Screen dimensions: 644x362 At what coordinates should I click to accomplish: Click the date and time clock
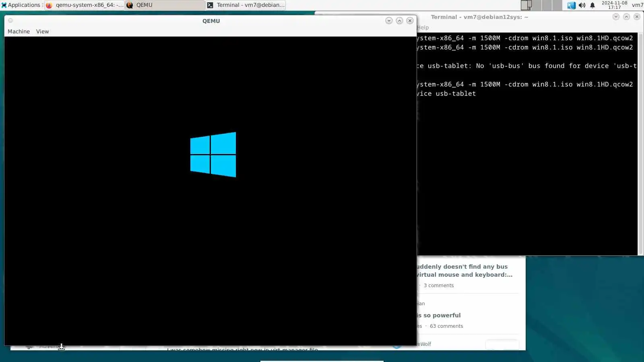click(614, 5)
